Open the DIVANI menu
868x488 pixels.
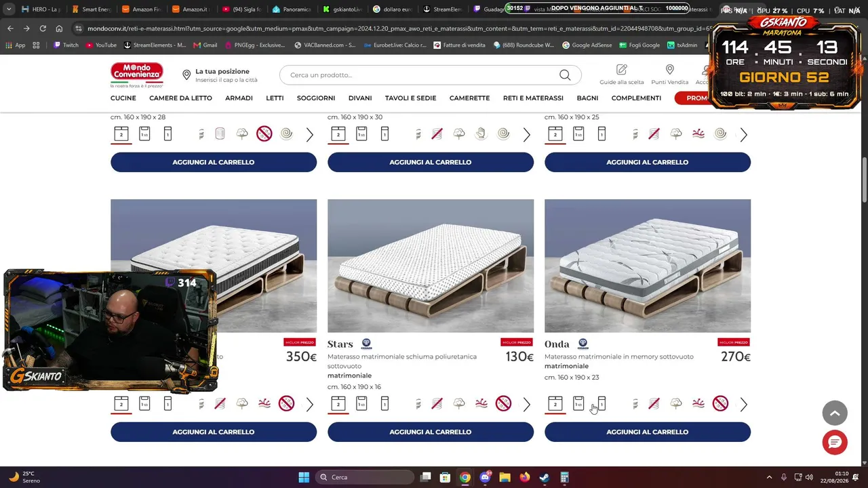(x=360, y=98)
